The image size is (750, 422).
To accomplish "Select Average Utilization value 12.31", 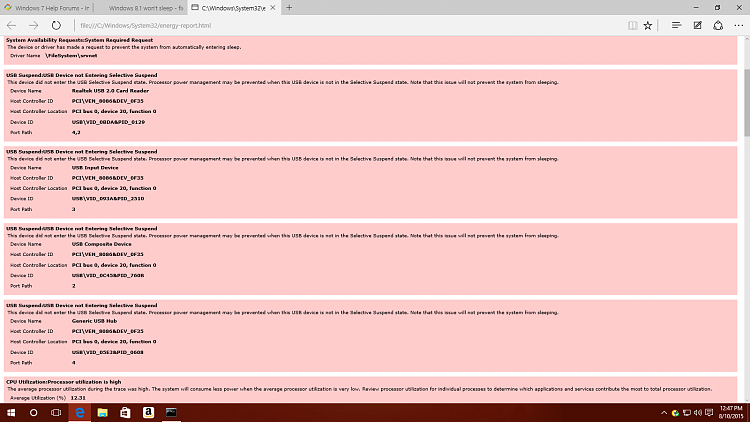I will click(x=78, y=398).
